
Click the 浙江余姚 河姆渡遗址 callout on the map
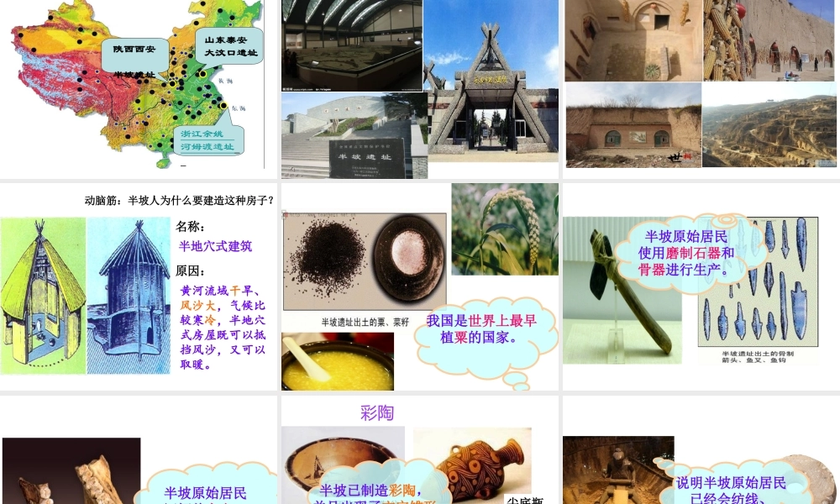coord(207,140)
